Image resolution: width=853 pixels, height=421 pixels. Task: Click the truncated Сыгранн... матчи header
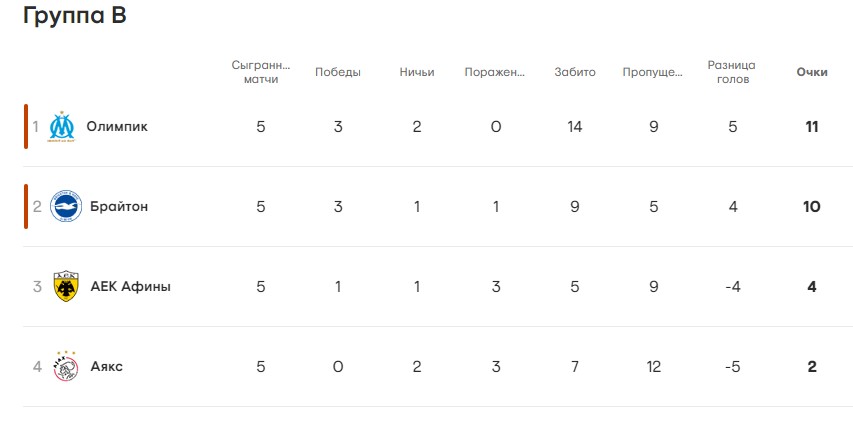click(x=261, y=72)
